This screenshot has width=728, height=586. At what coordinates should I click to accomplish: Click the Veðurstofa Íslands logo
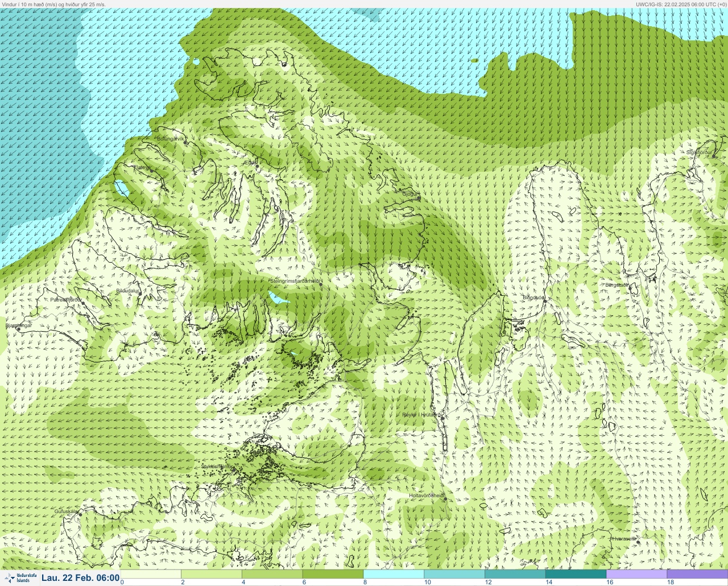20,578
